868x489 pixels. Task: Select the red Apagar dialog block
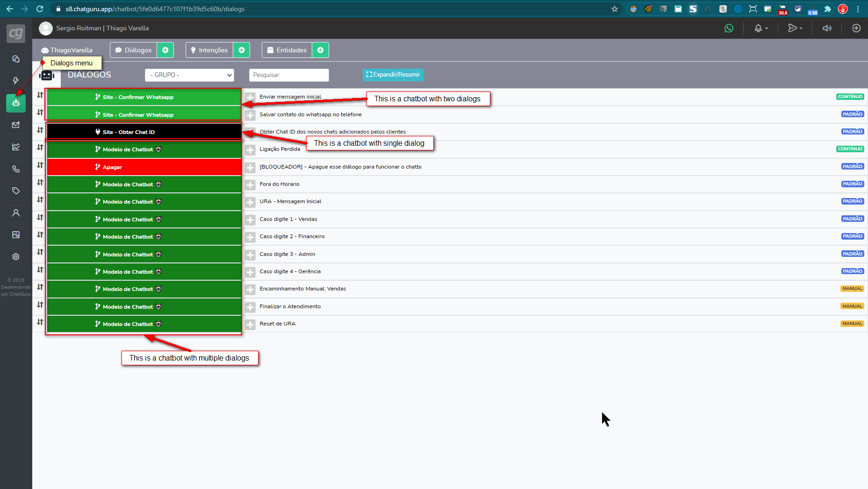(x=144, y=167)
